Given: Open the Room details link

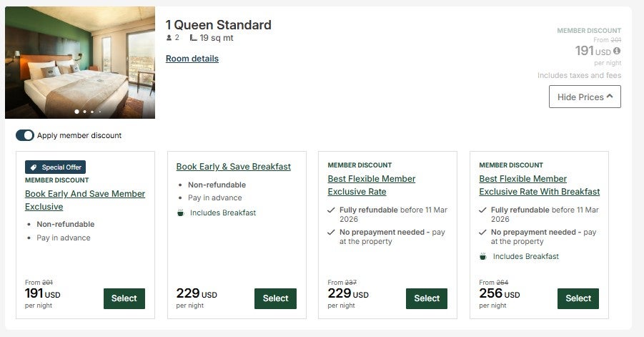Looking at the screenshot, I should (x=192, y=59).
